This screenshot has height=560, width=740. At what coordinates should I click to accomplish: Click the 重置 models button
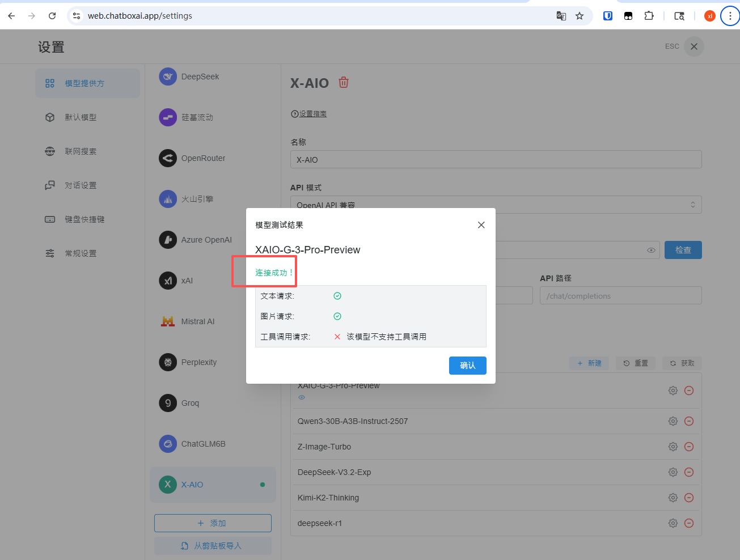click(636, 363)
